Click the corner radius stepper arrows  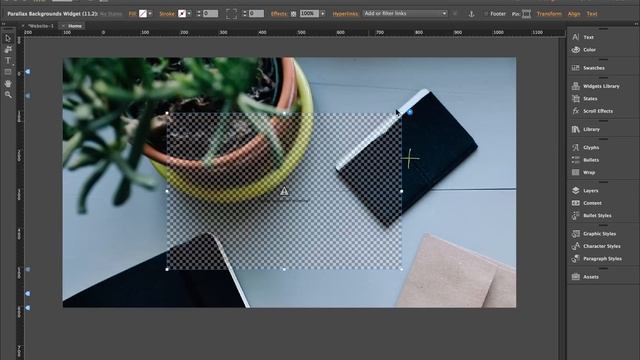point(244,14)
